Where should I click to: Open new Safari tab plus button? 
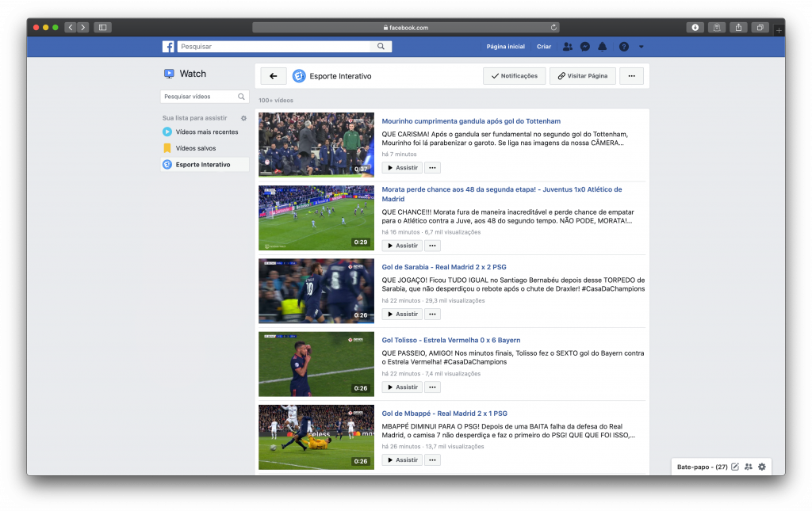[779, 31]
